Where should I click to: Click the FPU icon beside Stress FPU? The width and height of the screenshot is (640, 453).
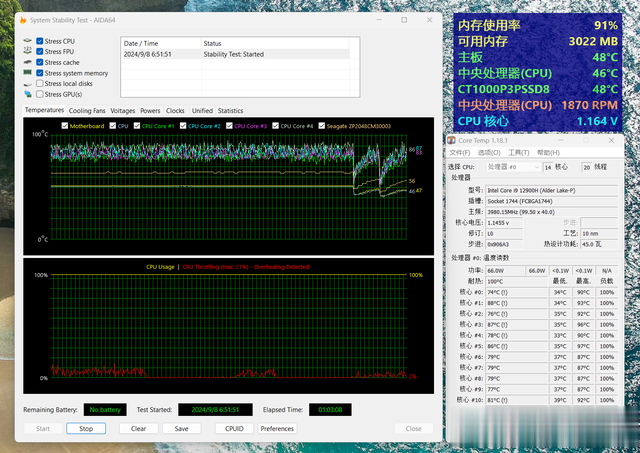pos(27,50)
